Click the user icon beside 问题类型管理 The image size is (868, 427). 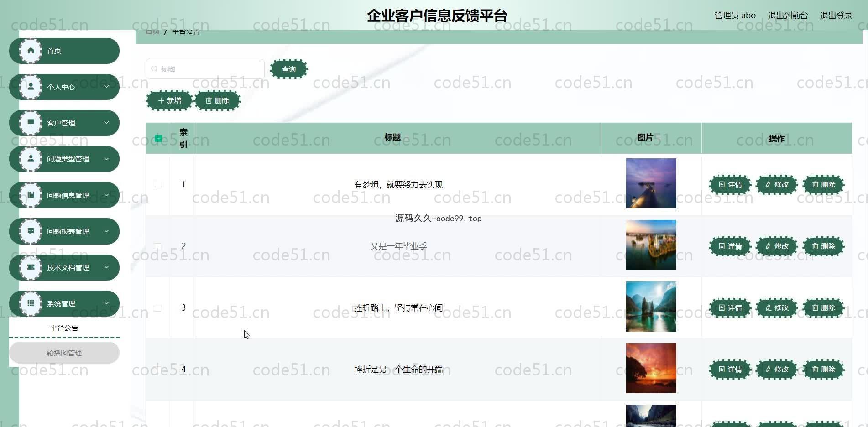(x=31, y=158)
